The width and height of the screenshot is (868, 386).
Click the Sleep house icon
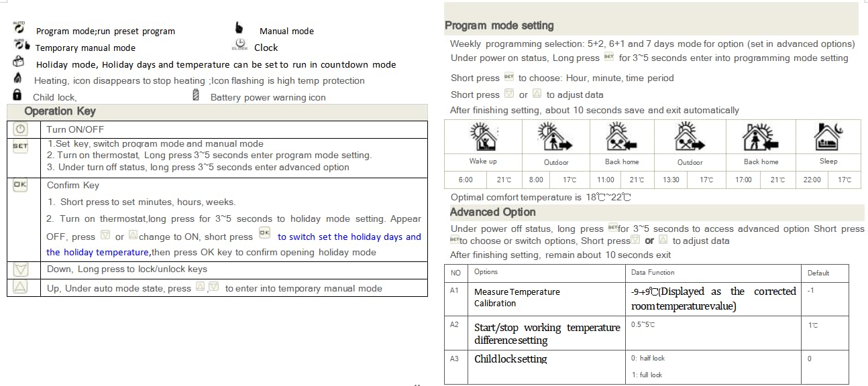click(x=828, y=137)
